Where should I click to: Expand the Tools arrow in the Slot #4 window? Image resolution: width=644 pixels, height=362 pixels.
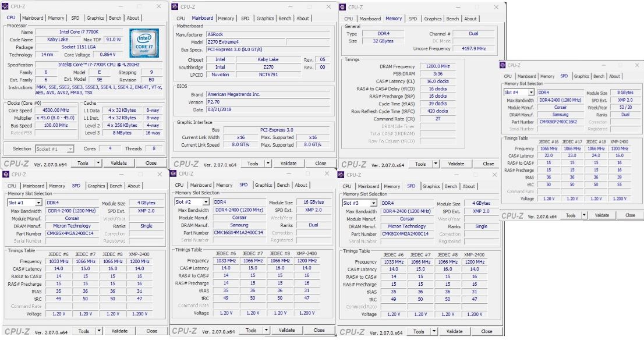(584, 215)
